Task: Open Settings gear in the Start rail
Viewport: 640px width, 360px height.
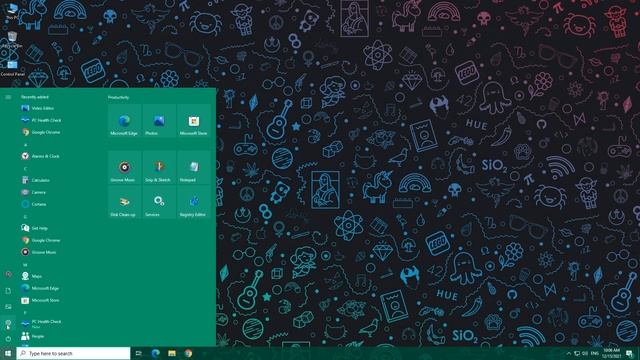Action: (x=8, y=322)
